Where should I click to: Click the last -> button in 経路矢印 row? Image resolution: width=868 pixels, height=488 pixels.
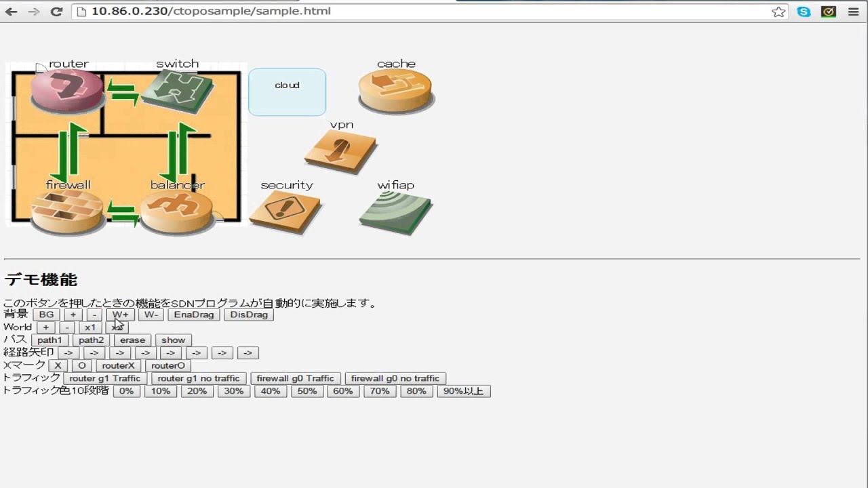coord(248,353)
